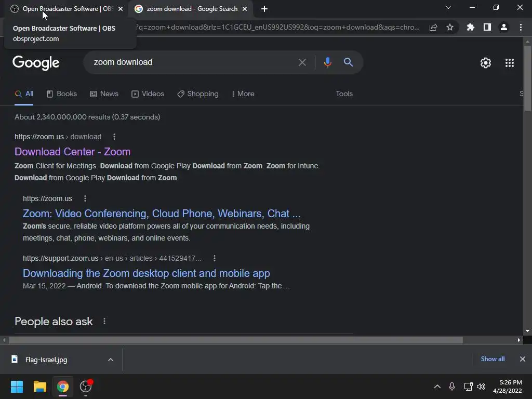Open the Tools search options

(344, 94)
